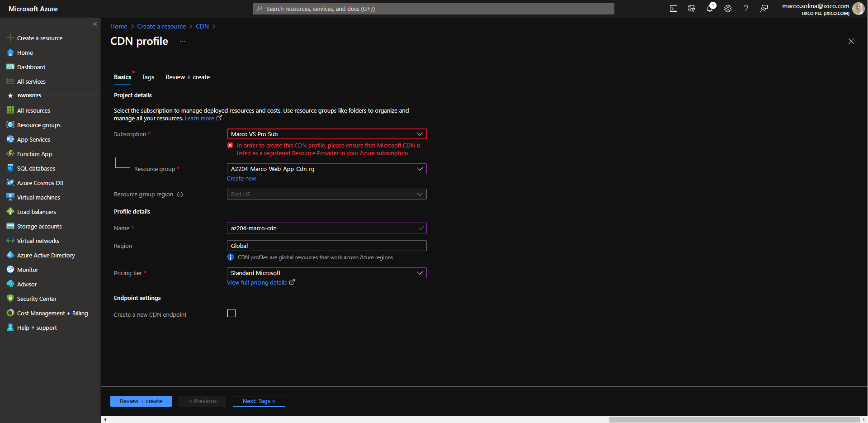This screenshot has width=868, height=423.
Task: Click the horizontal scrollbar thumb
Action: point(734,419)
